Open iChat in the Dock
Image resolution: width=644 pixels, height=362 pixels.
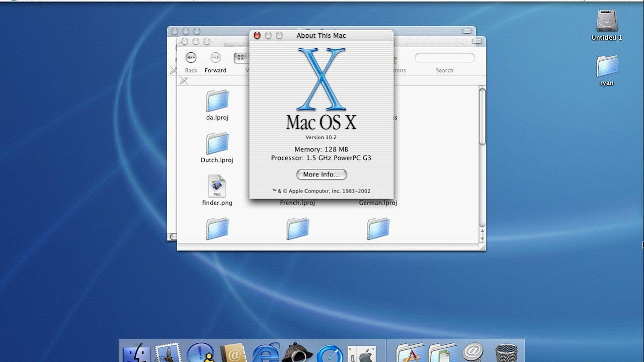(x=200, y=353)
